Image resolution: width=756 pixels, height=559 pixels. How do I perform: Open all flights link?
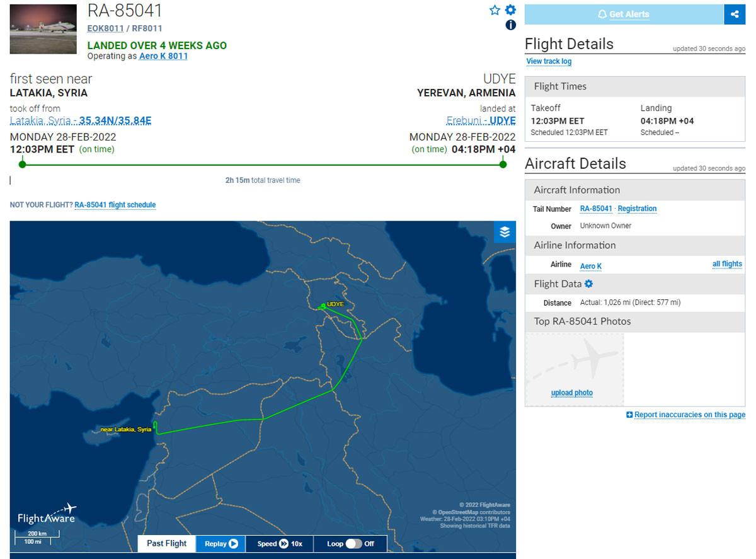727,264
